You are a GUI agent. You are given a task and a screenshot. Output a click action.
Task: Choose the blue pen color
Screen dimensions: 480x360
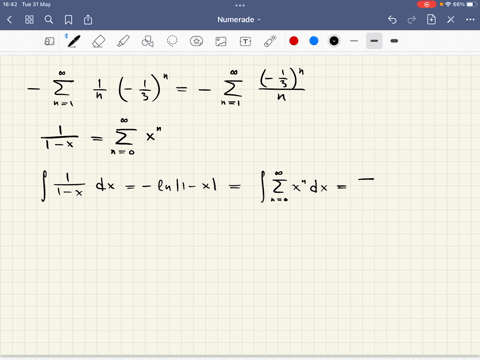(x=314, y=41)
